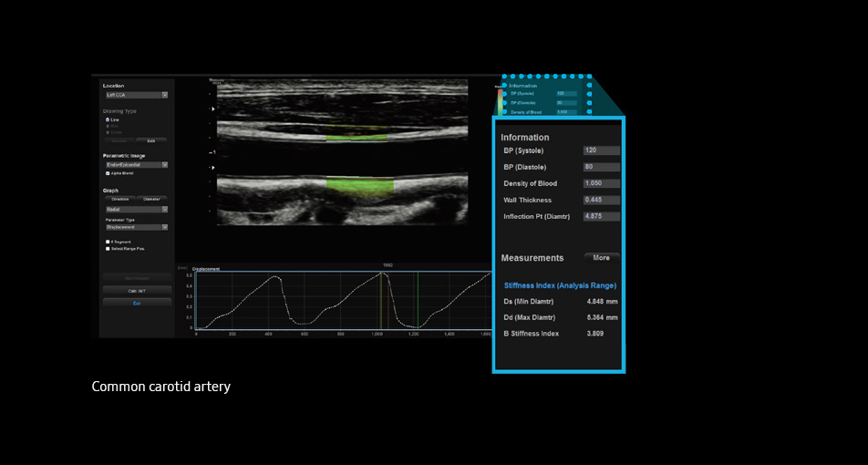The height and width of the screenshot is (465, 868).
Task: Click the Density of Blood field 1.050
Action: 601,184
